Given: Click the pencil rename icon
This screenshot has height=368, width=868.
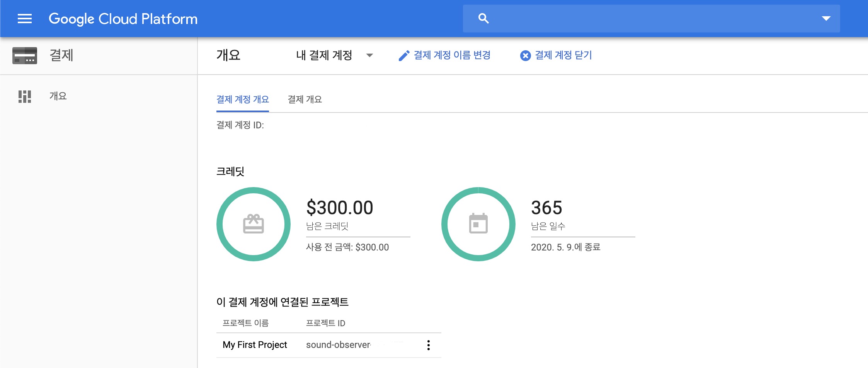Looking at the screenshot, I should coord(404,56).
